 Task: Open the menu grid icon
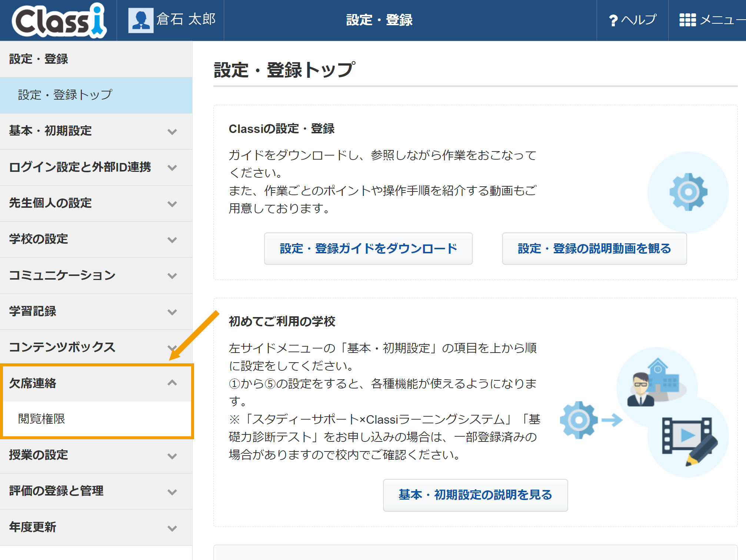687,20
